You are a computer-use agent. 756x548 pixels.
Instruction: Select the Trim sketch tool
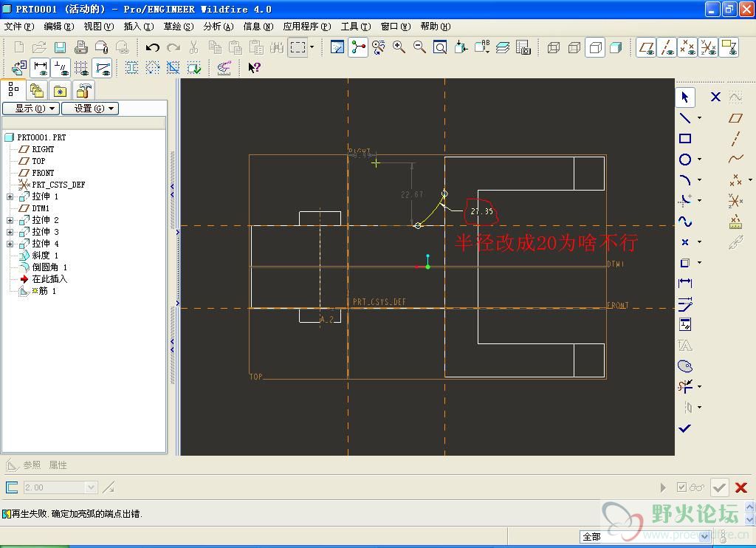point(685,386)
